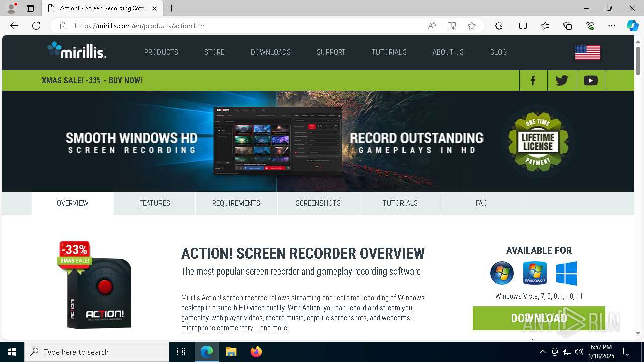The image size is (644, 362).
Task: Click the Windows 10 logo icon
Action: (567, 273)
